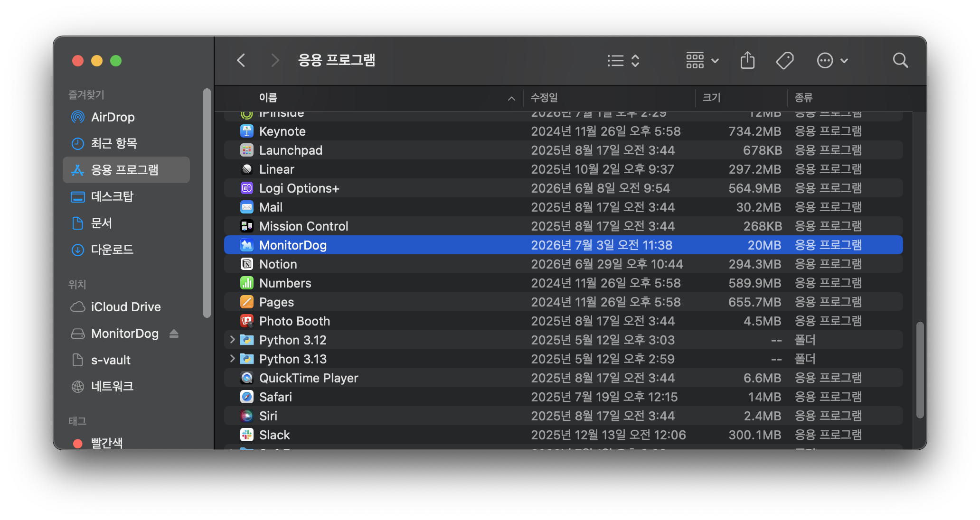This screenshot has width=980, height=520.
Task: Sort by the 수정일 column header
Action: click(x=544, y=98)
